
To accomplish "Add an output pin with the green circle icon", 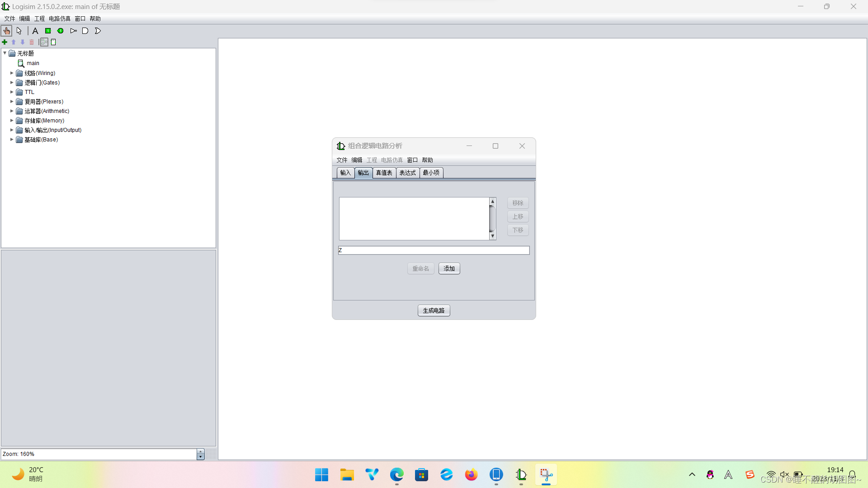I will (x=60, y=31).
